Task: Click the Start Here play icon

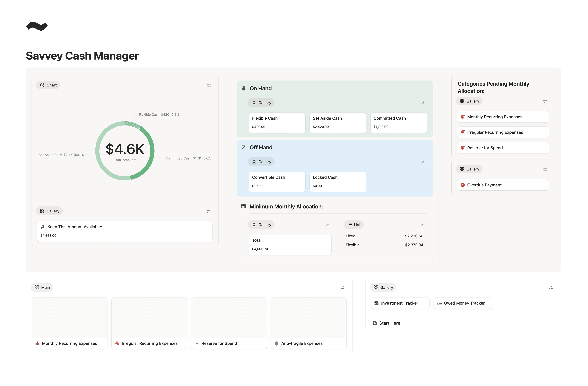Action: [375, 323]
